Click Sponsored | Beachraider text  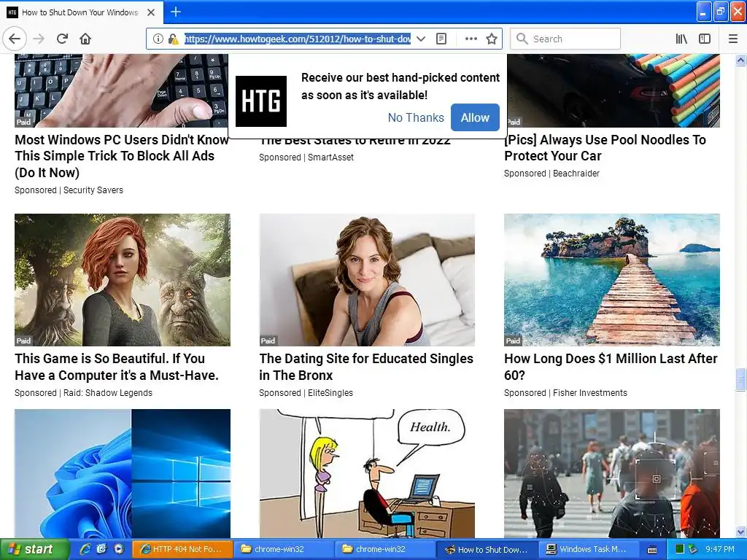[x=551, y=174]
